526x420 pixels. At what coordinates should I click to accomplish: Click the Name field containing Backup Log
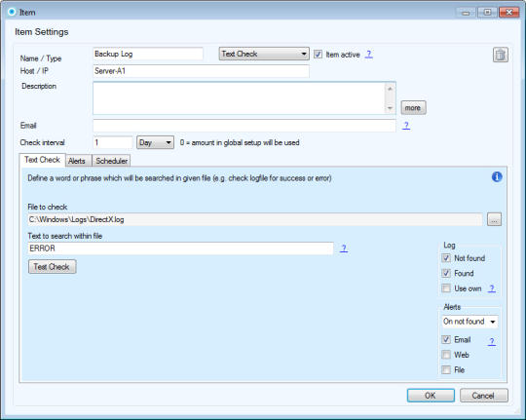148,54
